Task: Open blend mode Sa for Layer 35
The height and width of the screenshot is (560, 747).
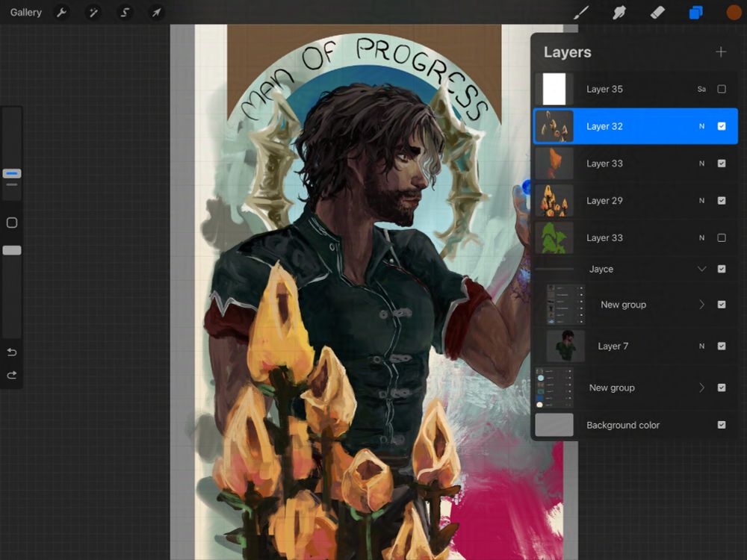Action: click(x=701, y=89)
